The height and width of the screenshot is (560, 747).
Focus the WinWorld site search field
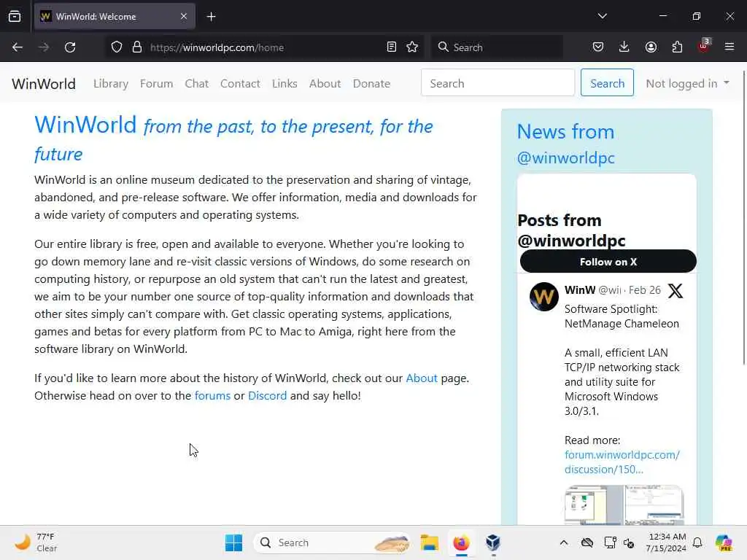pos(498,83)
